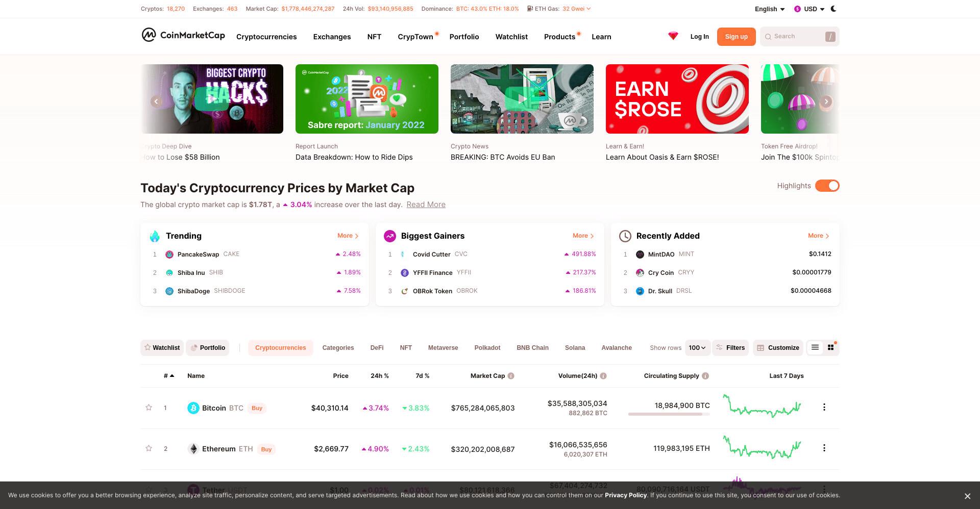Open Bitcoin row three-dot menu
The height and width of the screenshot is (509, 980).
tap(824, 407)
